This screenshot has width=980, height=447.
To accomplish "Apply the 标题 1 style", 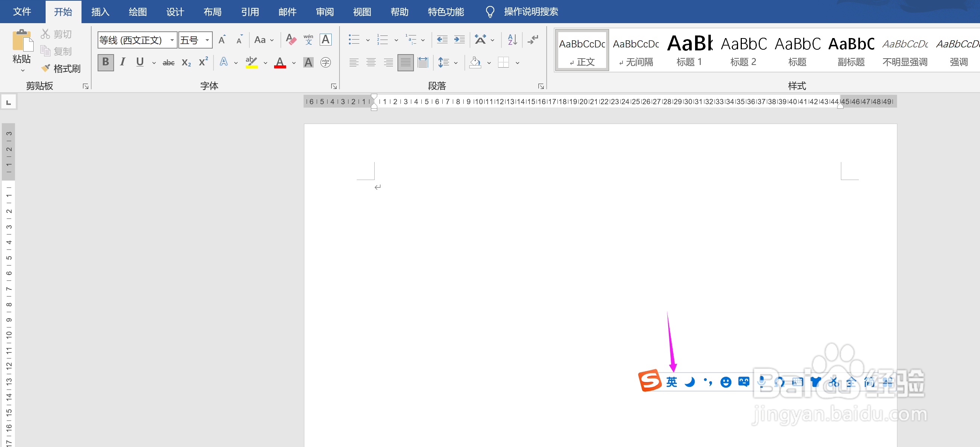I will pyautogui.click(x=689, y=50).
